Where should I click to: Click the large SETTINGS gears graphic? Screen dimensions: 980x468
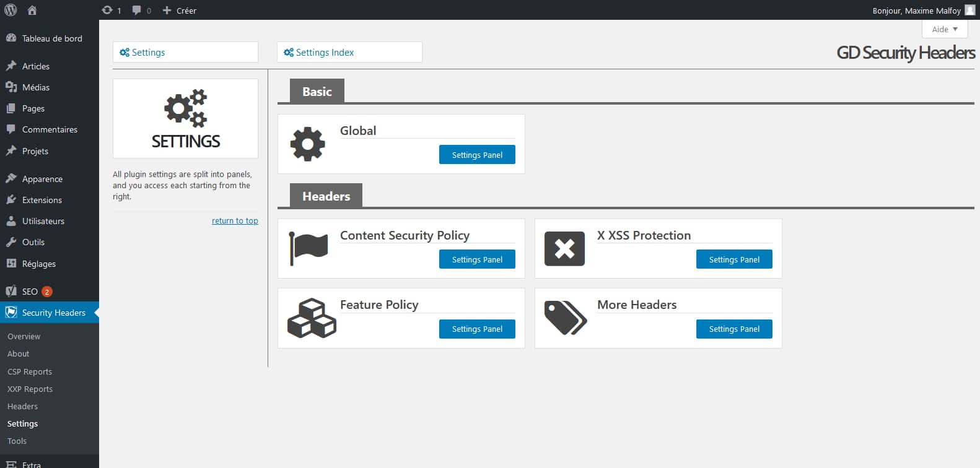[186, 108]
